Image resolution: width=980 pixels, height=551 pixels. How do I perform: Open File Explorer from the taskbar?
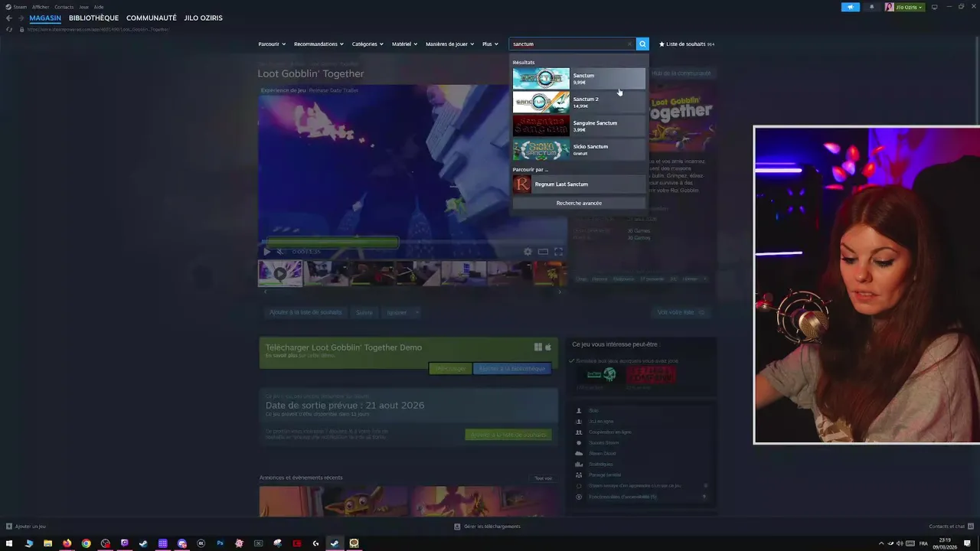[x=47, y=543]
